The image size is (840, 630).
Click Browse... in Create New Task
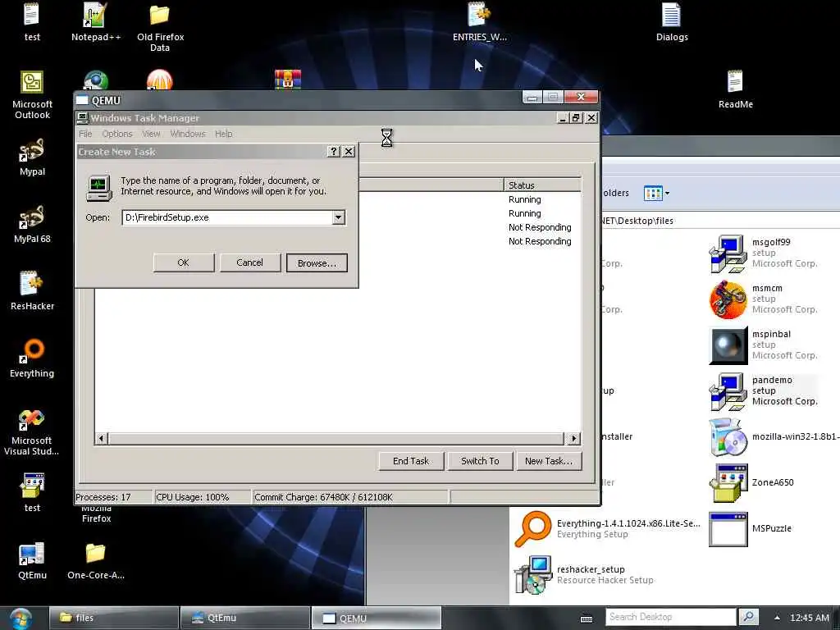point(317,263)
